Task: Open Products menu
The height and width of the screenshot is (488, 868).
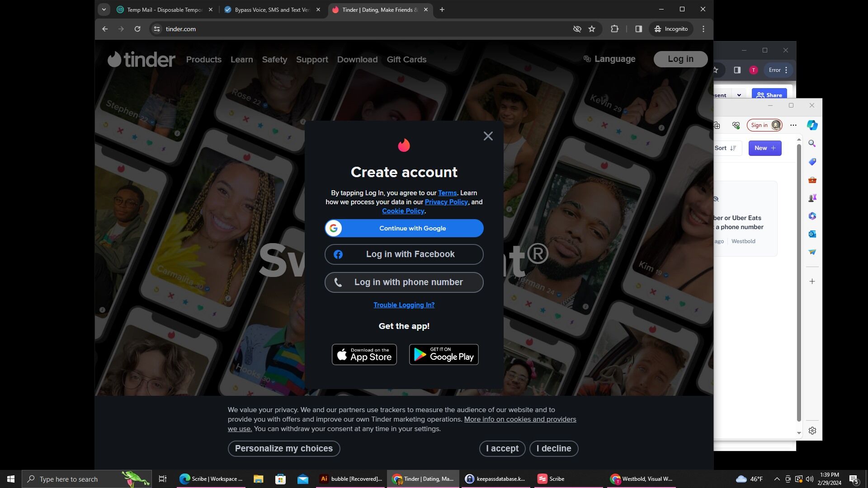Action: [x=204, y=60]
